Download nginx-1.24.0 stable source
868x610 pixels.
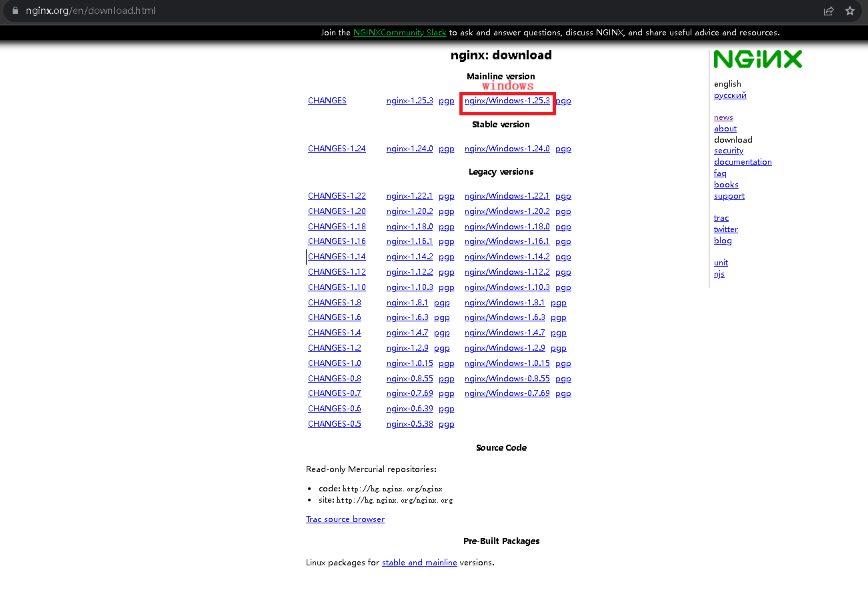coord(409,149)
